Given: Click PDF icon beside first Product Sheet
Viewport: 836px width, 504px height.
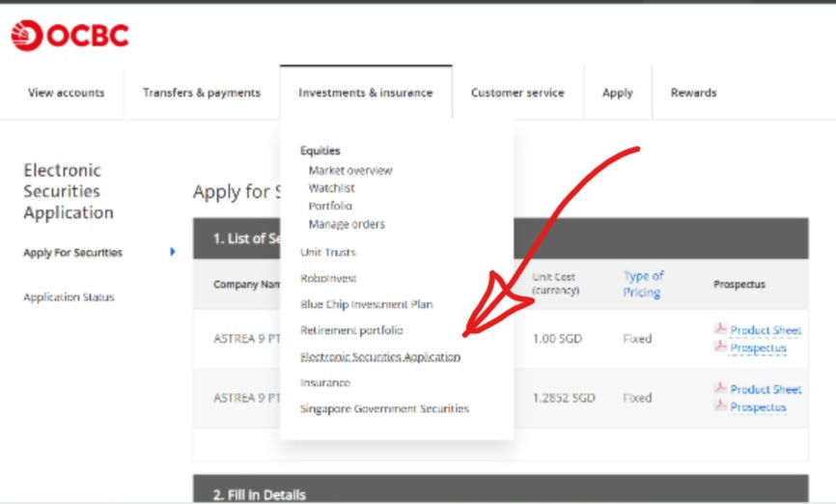Looking at the screenshot, I should click(720, 328).
